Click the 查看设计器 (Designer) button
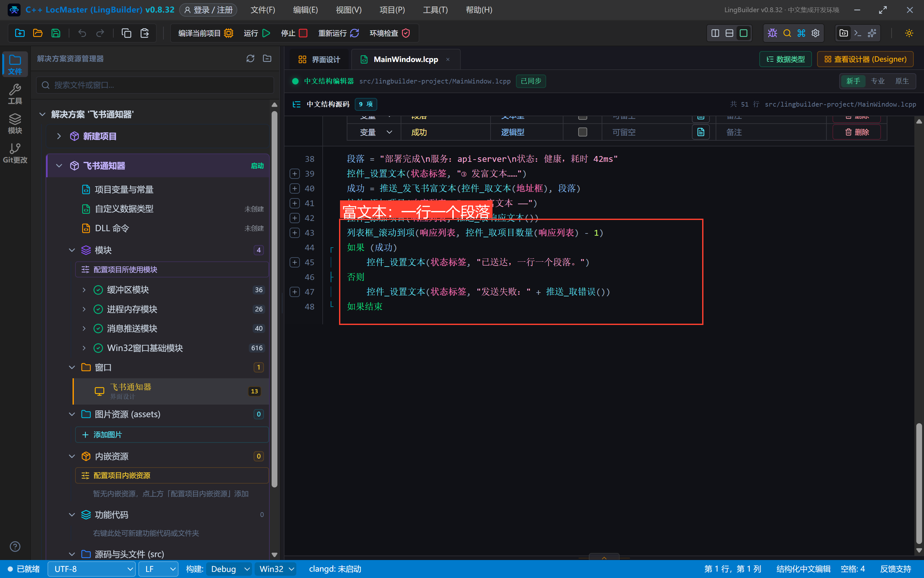 click(x=865, y=59)
